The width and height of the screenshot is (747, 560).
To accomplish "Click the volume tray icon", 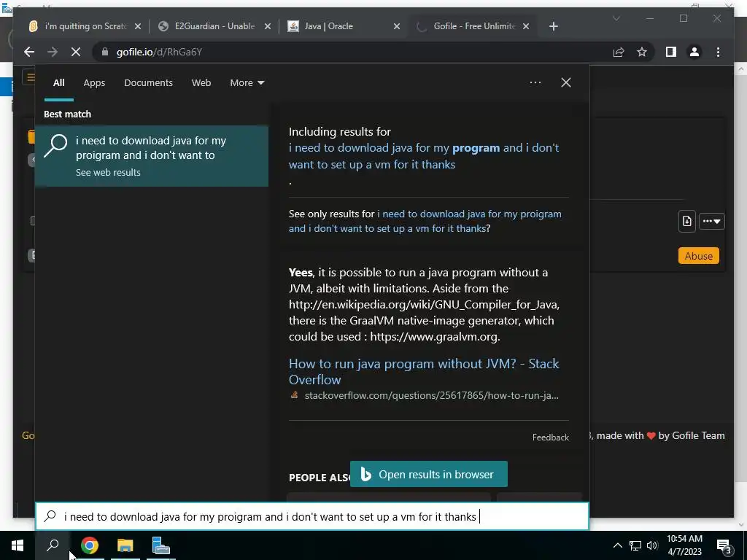I will (652, 545).
